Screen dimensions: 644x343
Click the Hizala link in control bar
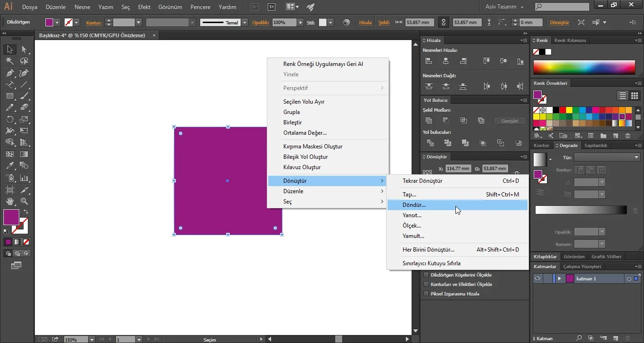tap(365, 23)
